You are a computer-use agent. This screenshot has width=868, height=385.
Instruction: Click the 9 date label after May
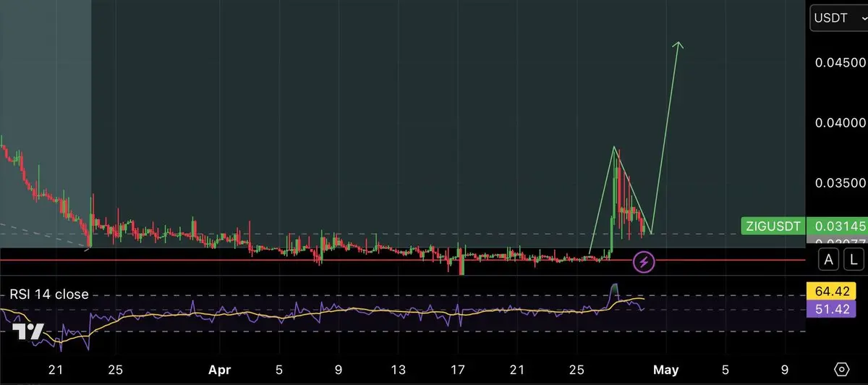pos(785,370)
